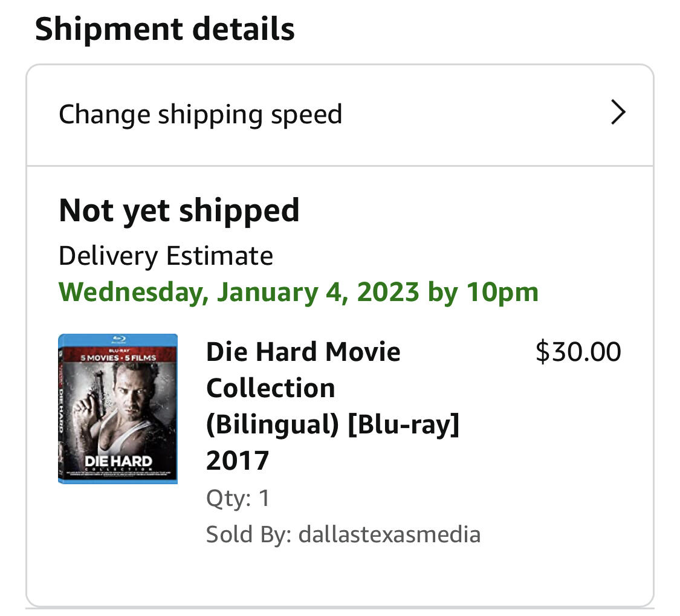Click the vertical Die Hard spine on cover
The image size is (680, 616).
[62, 411]
